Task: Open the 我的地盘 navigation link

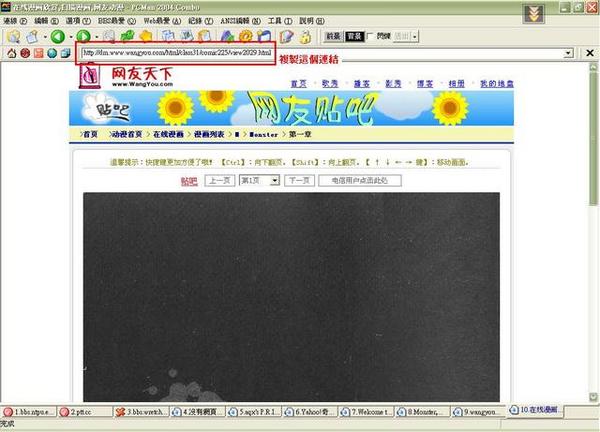Action: pyautogui.click(x=497, y=83)
